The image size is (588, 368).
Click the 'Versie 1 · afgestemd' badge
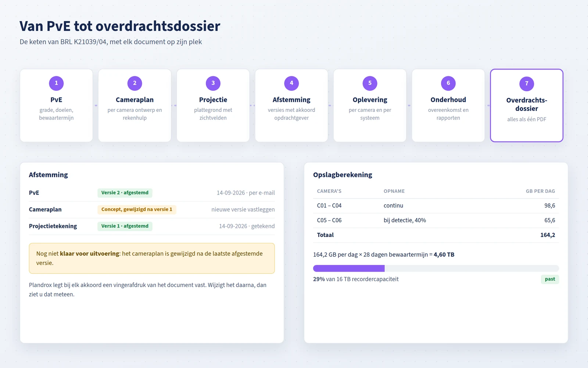[x=125, y=226]
